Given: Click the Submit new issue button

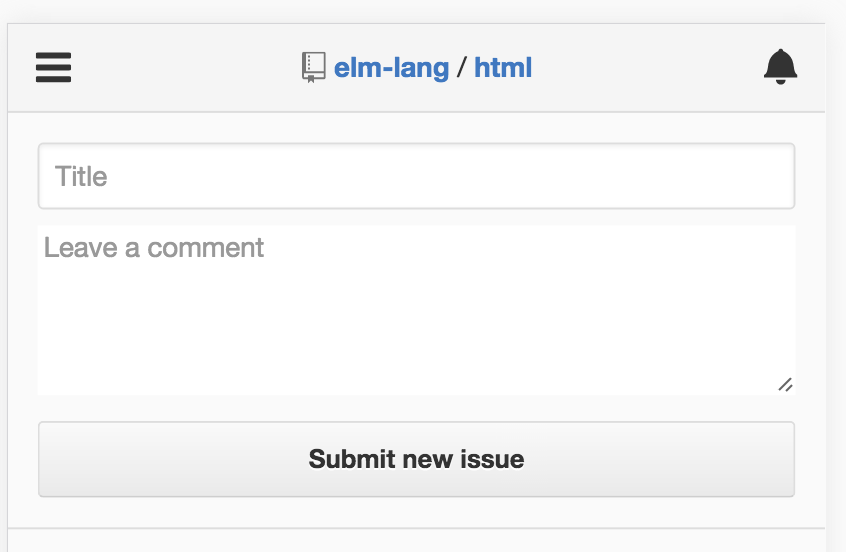Looking at the screenshot, I should coord(417,459).
